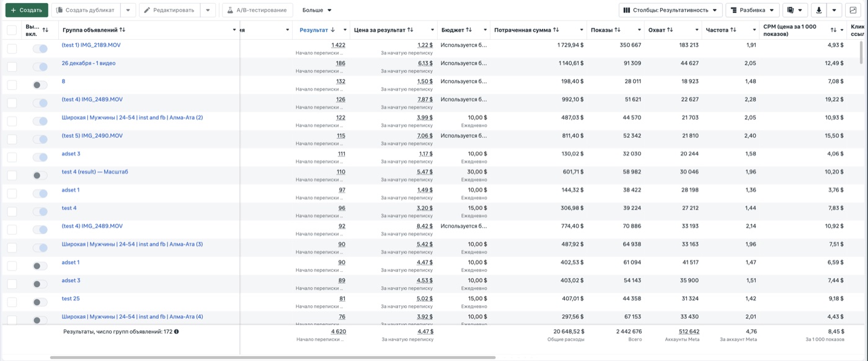
Task: Open the reports icon dropdown
Action: [795, 10]
